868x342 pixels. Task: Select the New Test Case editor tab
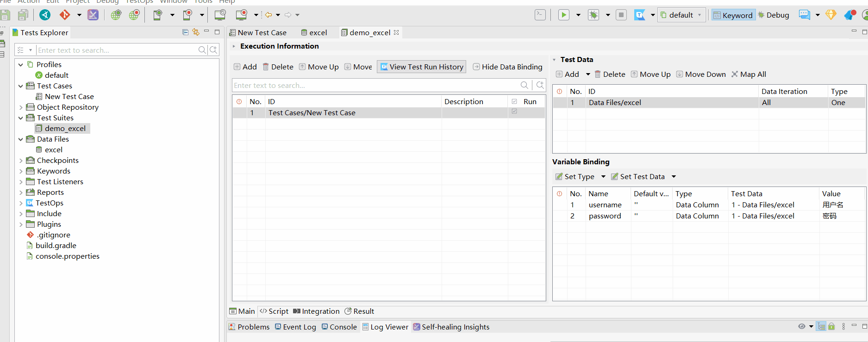coord(258,33)
